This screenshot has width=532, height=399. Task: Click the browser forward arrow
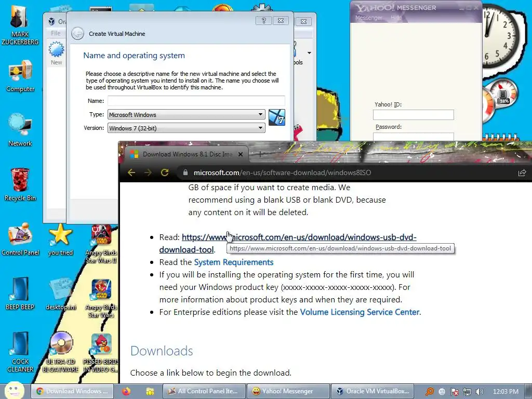click(x=148, y=172)
